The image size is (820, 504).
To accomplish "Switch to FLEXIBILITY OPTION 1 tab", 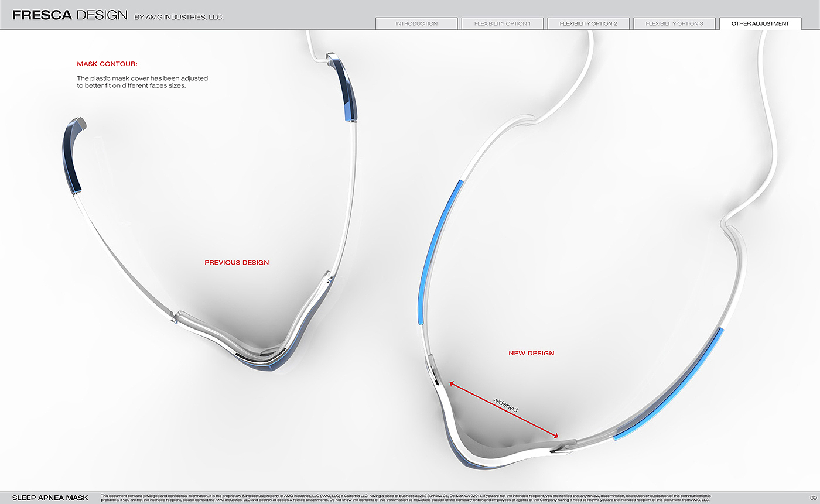I will point(503,23).
